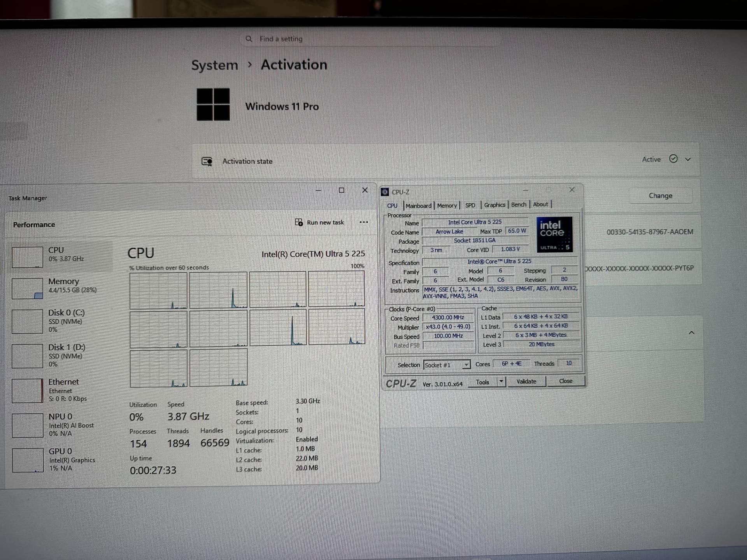Switch to the Graphics tab in CPU-Z
The image size is (747, 560).
[x=494, y=205]
